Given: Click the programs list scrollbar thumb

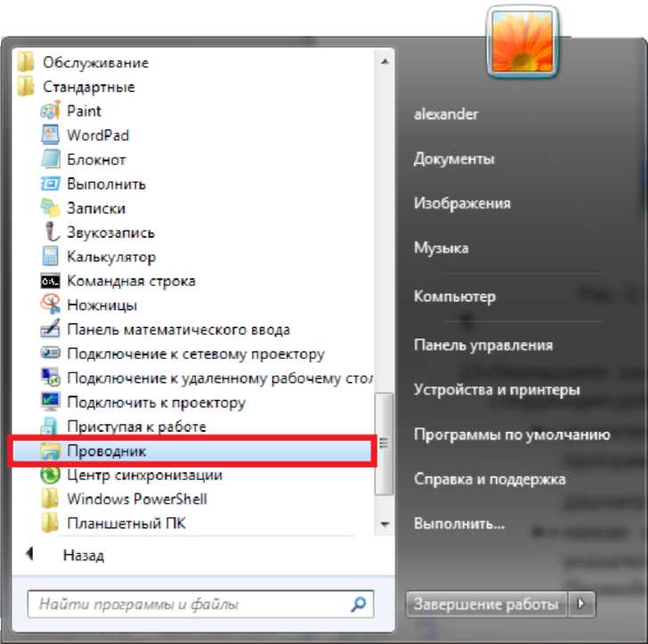Looking at the screenshot, I should click(384, 444).
